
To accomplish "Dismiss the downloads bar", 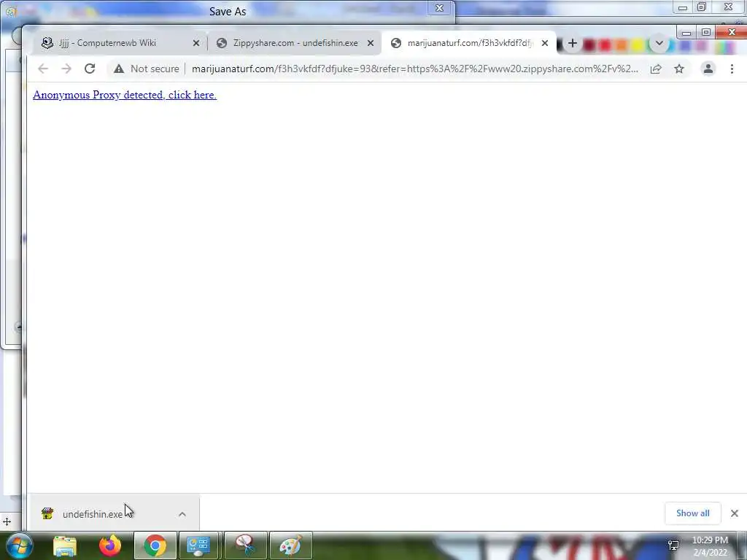I will [x=734, y=513].
